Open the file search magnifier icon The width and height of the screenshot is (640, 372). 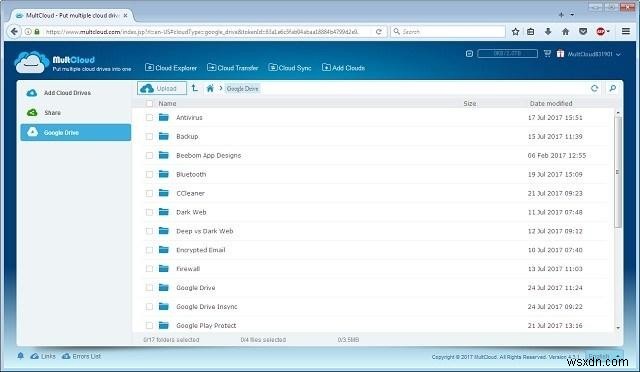coord(612,88)
